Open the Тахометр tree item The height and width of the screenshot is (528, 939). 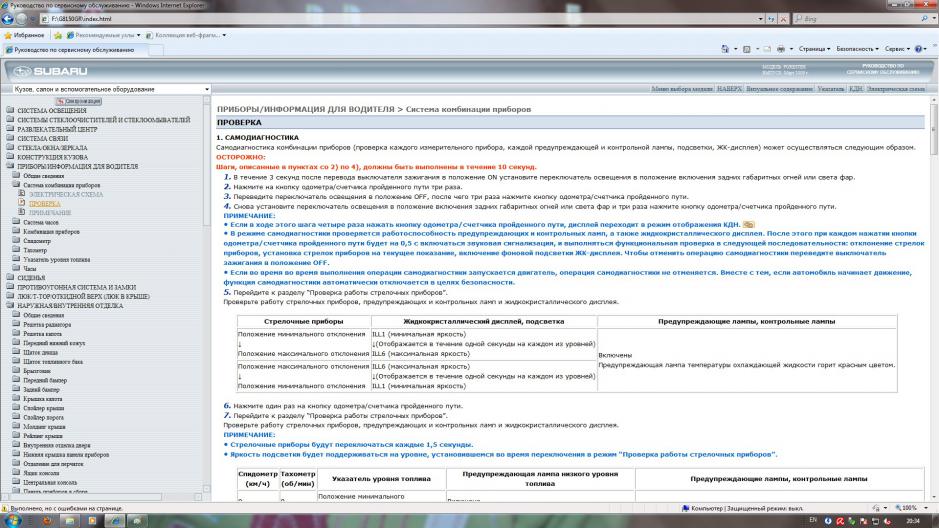point(35,250)
